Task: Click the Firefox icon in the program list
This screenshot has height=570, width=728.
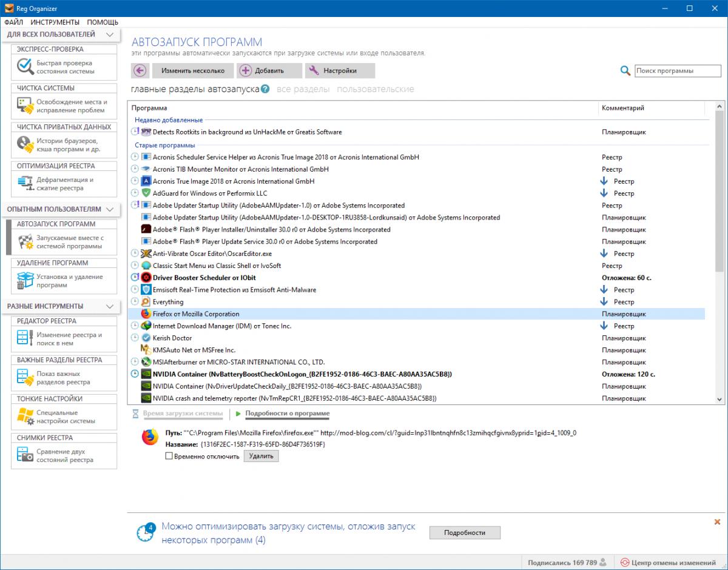Action: (x=146, y=314)
